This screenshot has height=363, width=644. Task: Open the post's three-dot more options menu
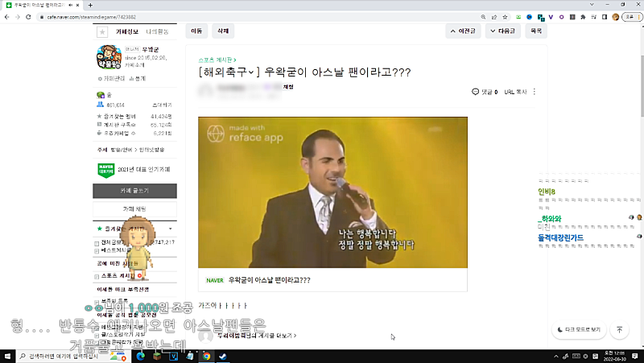click(x=534, y=93)
